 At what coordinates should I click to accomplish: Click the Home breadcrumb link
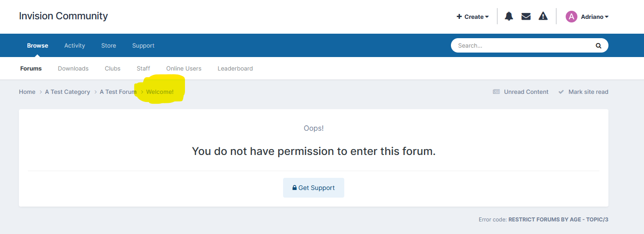[27, 92]
